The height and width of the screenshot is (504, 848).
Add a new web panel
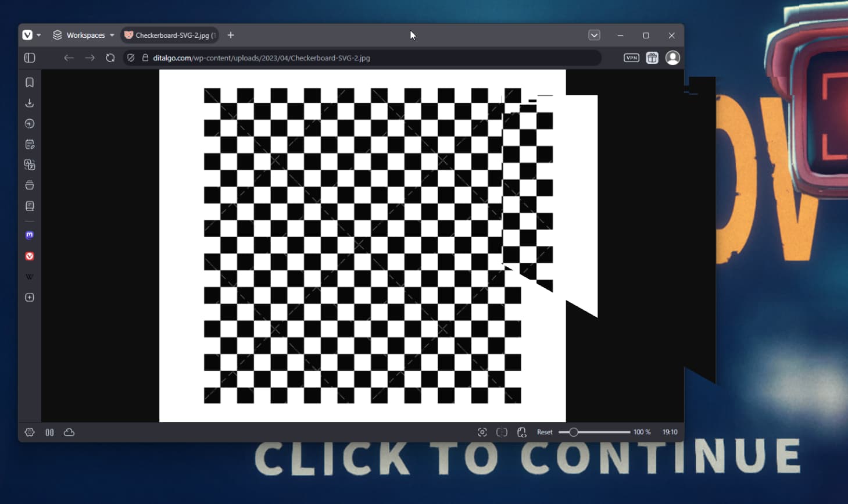pos(30,298)
